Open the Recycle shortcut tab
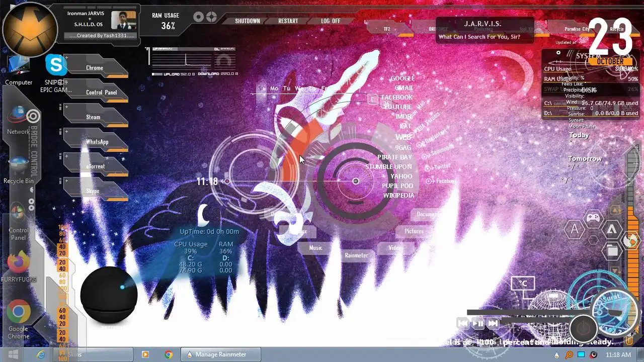Viewport: 644px width, 362px height. click(x=617, y=29)
